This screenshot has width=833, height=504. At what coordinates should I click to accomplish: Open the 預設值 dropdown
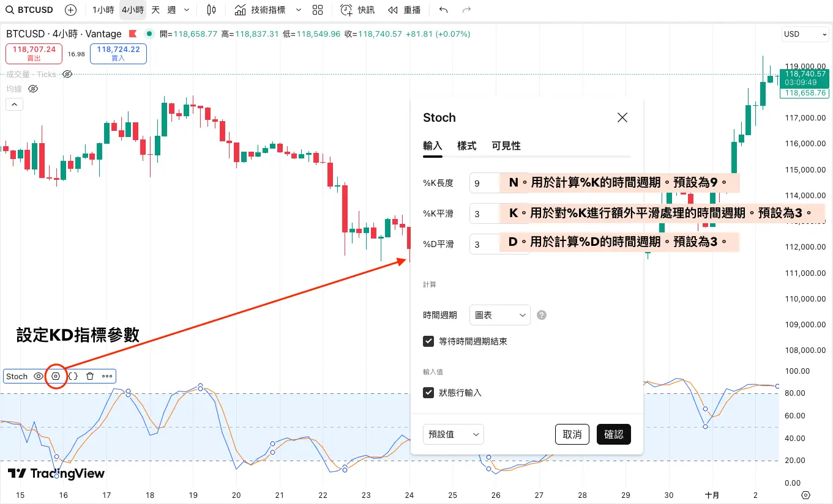coord(453,434)
